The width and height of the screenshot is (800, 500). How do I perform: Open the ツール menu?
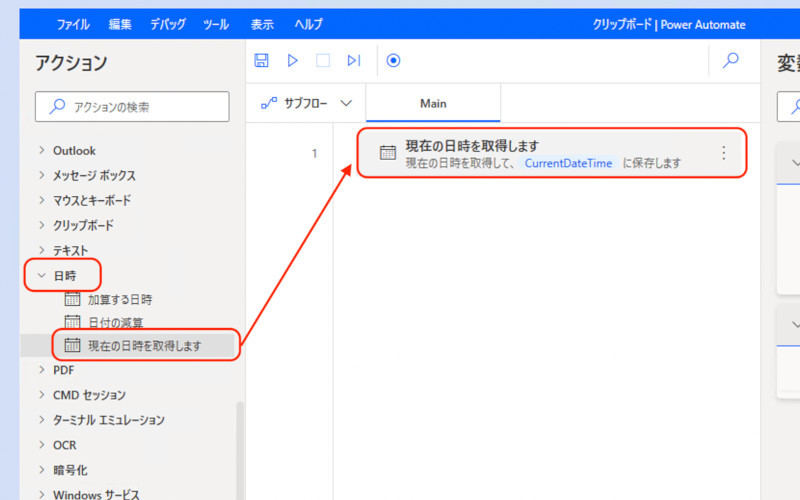[x=216, y=24]
